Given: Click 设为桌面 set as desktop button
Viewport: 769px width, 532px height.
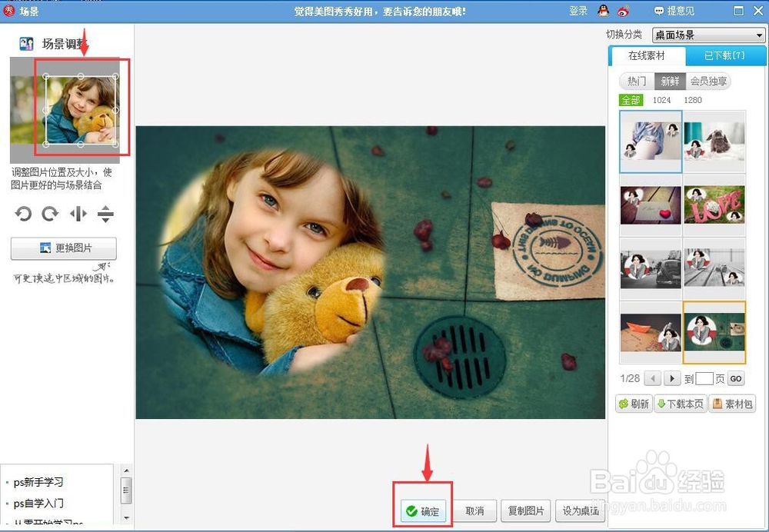Looking at the screenshot, I should (580, 511).
